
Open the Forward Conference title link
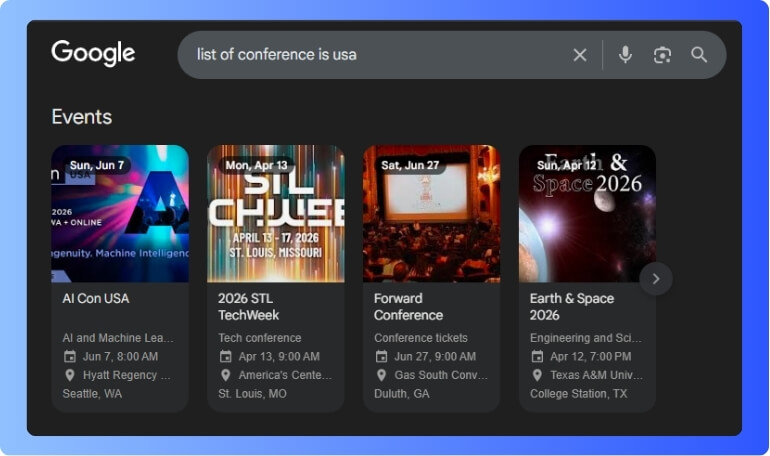click(x=409, y=307)
